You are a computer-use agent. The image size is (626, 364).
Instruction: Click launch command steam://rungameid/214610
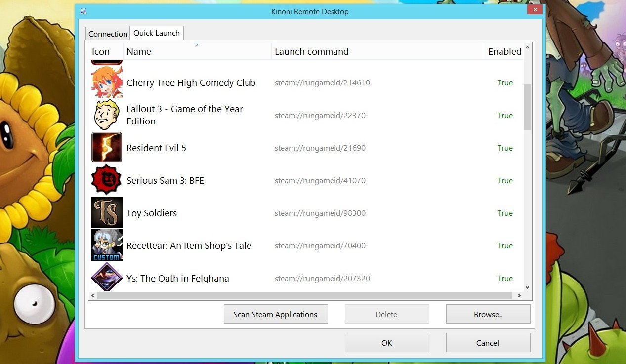click(x=322, y=83)
